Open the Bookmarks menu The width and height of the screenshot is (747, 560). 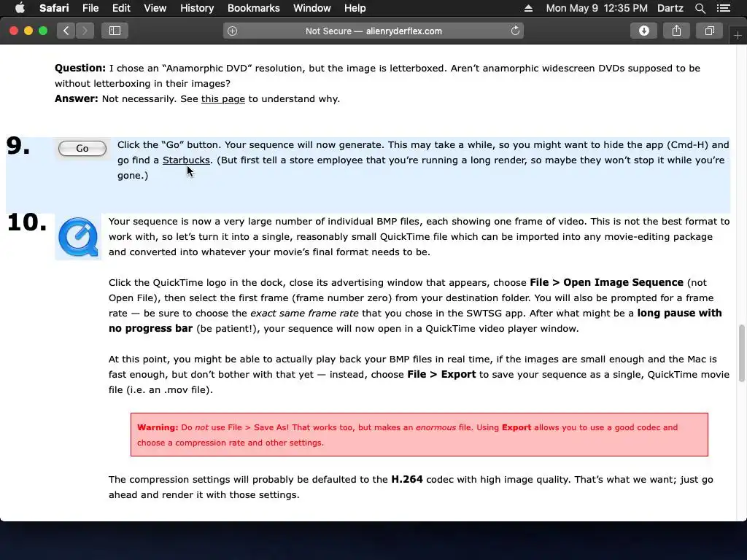tap(253, 8)
